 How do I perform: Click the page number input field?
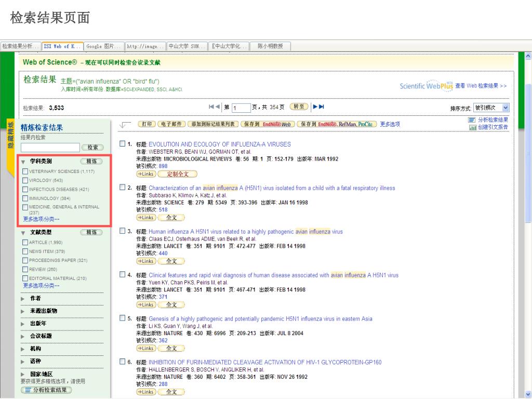[241, 108]
